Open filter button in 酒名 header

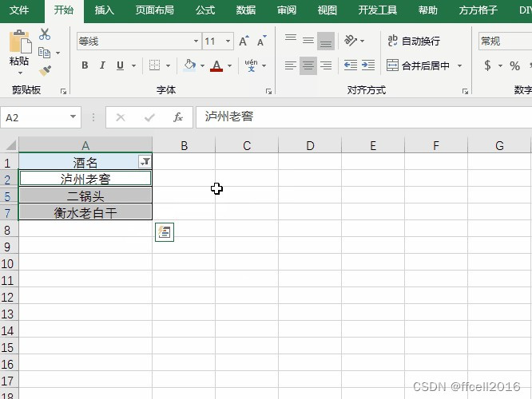pyautogui.click(x=145, y=162)
